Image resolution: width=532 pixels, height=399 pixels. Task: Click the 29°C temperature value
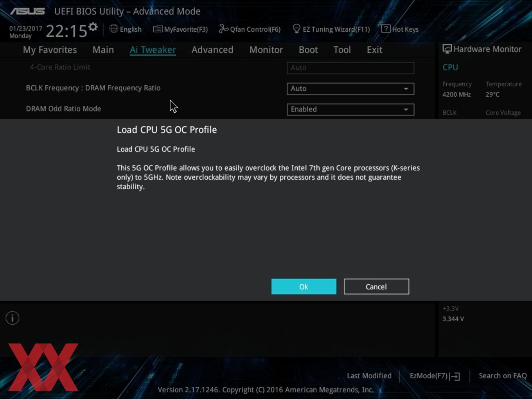492,94
